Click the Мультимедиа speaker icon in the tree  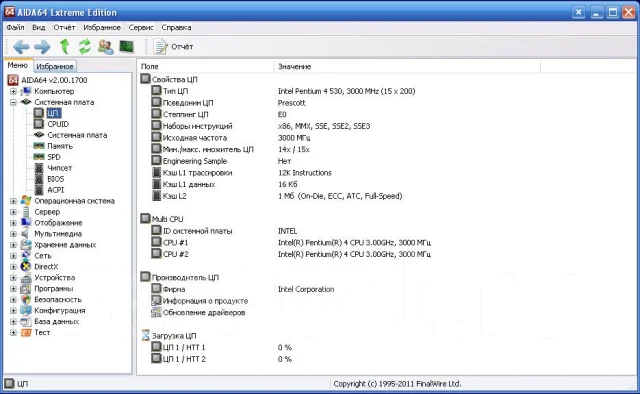coord(26,234)
